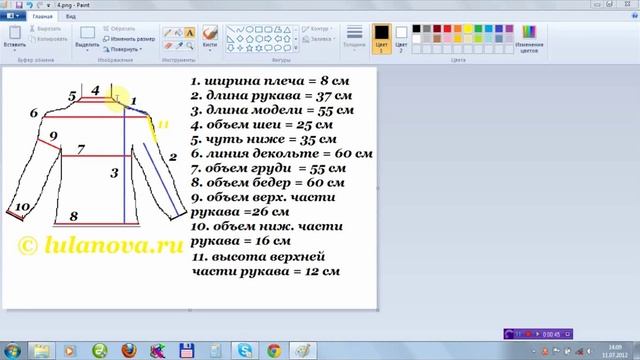Click the Paint taskbar button
Image resolution: width=640 pixels, height=360 pixels.
pyautogui.click(x=302, y=350)
